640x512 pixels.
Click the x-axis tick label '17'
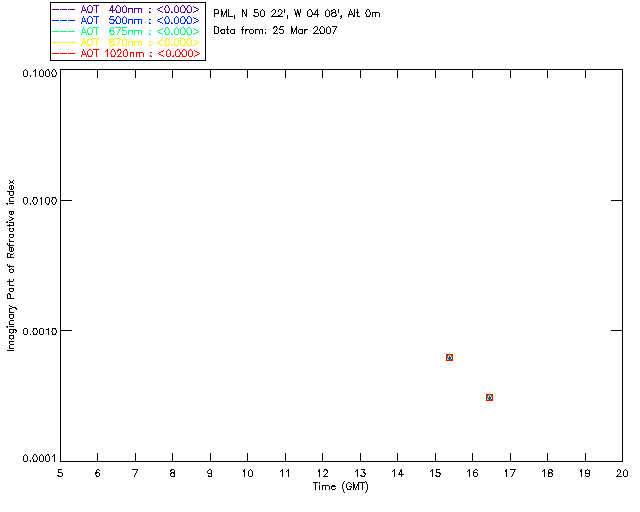coord(510,473)
